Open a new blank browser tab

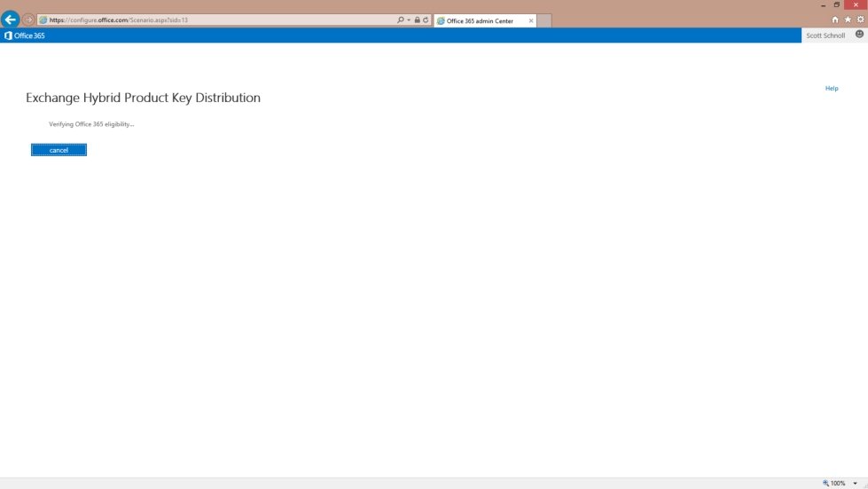[544, 21]
